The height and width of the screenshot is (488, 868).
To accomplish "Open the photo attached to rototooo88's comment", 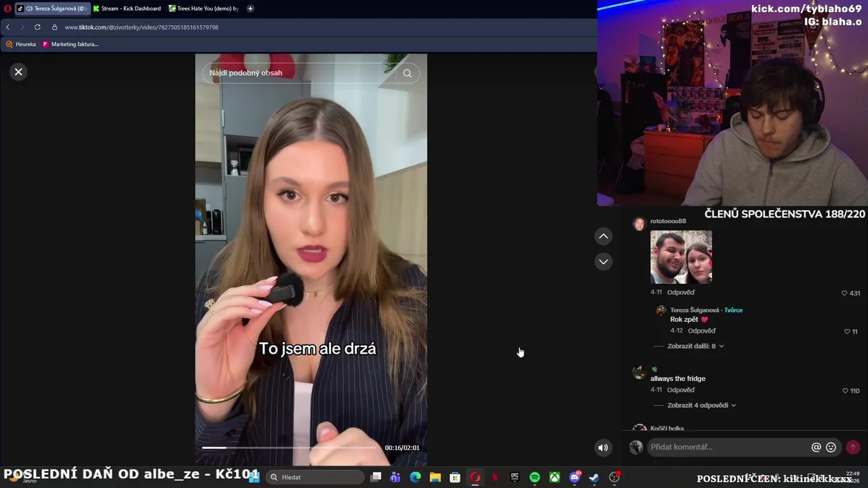I will click(x=681, y=257).
